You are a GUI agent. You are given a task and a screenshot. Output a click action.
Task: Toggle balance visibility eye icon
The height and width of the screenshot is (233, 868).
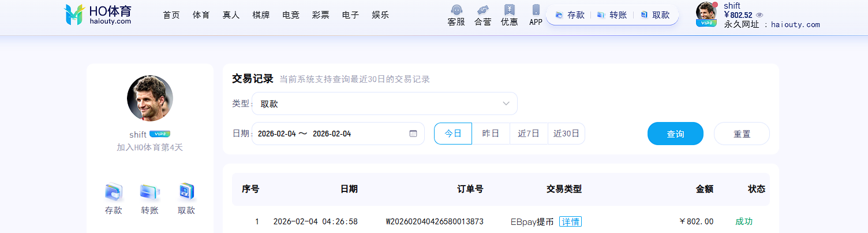[759, 15]
